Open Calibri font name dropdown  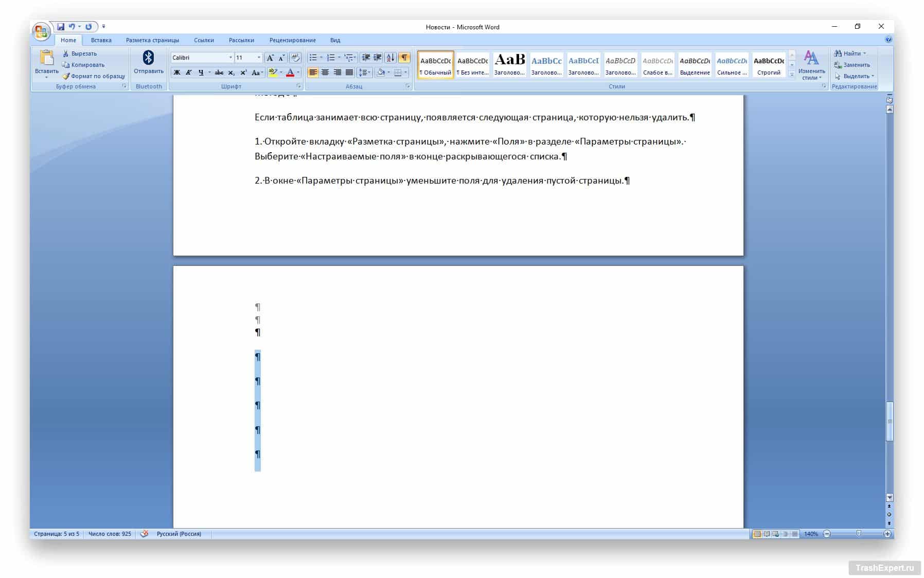click(x=230, y=58)
